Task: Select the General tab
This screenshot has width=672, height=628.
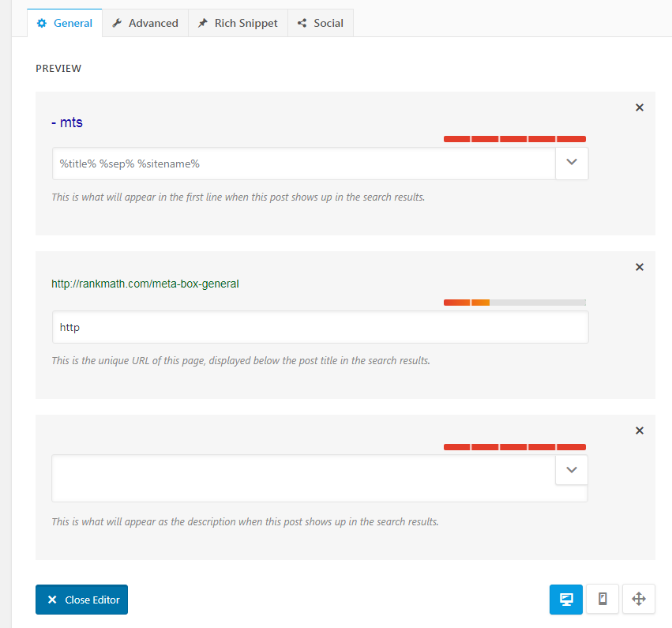Action: click(65, 23)
